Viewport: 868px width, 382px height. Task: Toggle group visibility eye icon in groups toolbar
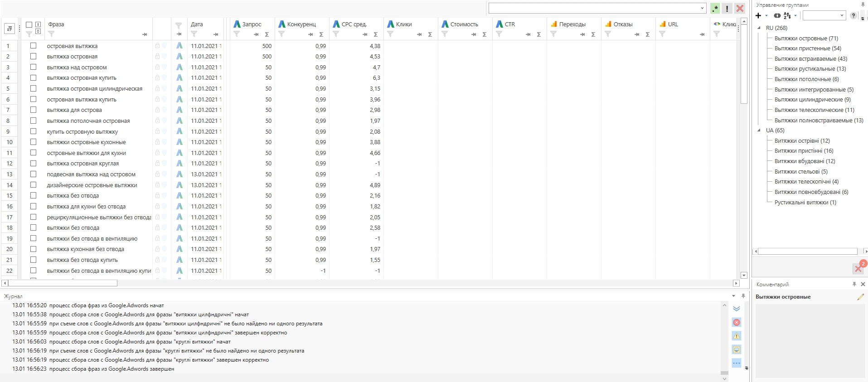click(x=777, y=16)
